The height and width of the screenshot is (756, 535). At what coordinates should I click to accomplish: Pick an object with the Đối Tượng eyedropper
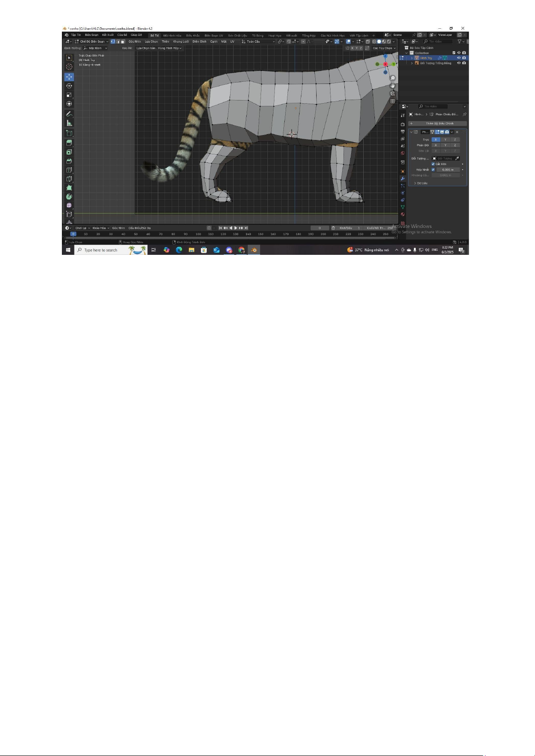[x=457, y=158]
